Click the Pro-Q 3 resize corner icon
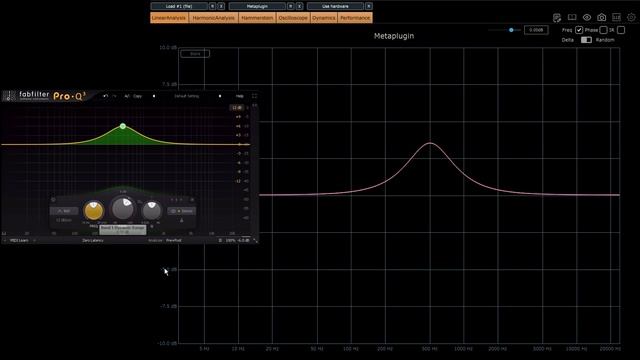This screenshot has height=360, width=640. [x=255, y=240]
